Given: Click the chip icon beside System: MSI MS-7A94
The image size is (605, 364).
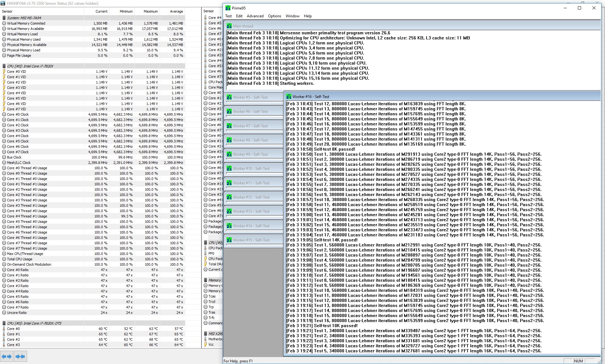Looking at the screenshot, I should point(4,18).
